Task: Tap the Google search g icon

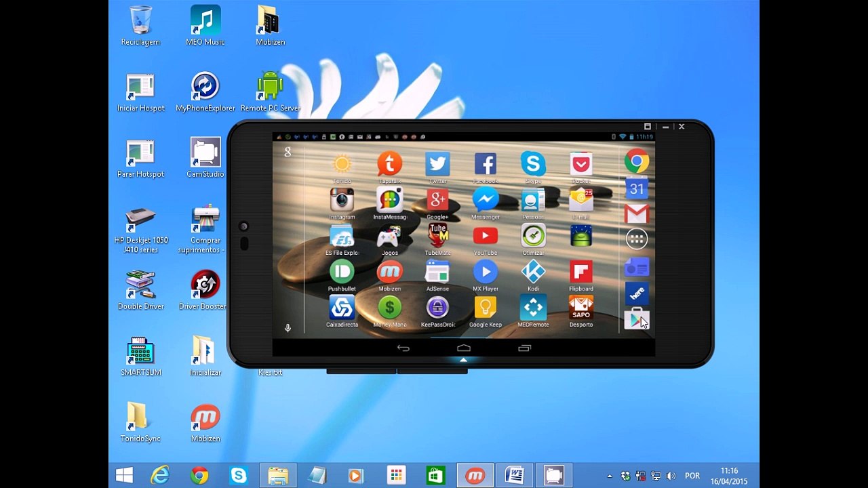Action: (288, 152)
